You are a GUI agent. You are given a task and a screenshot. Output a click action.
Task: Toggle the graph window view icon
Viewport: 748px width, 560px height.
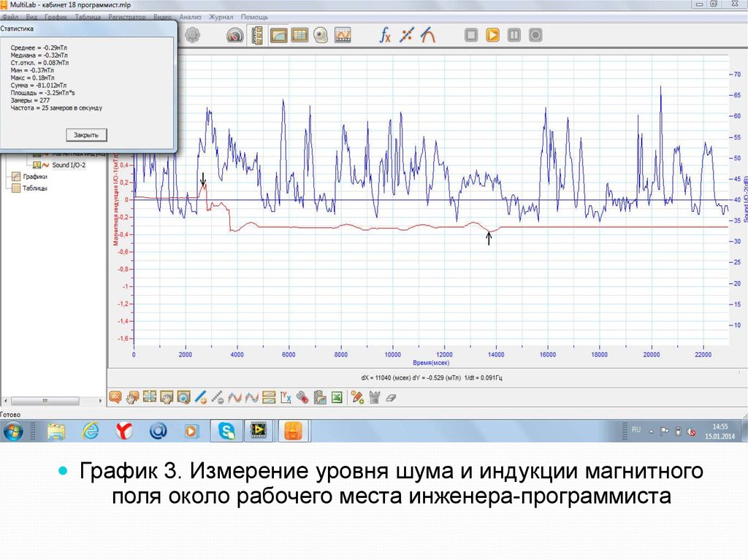coord(278,34)
